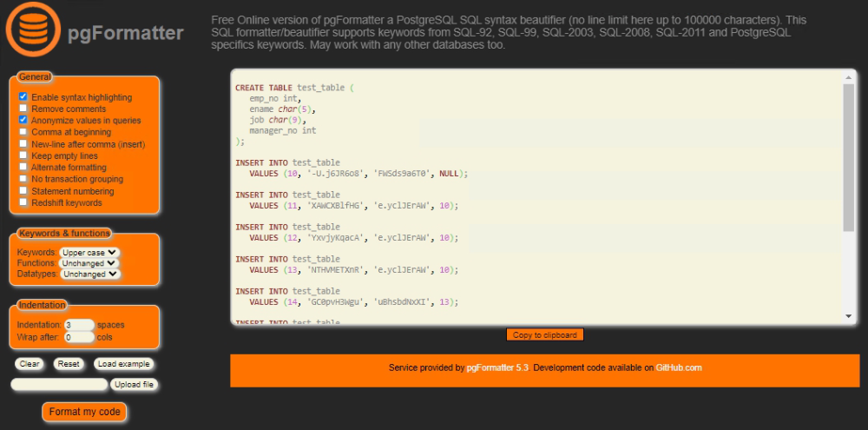Uncheck Anonymize values in queries
This screenshot has width=868, height=430.
click(23, 120)
